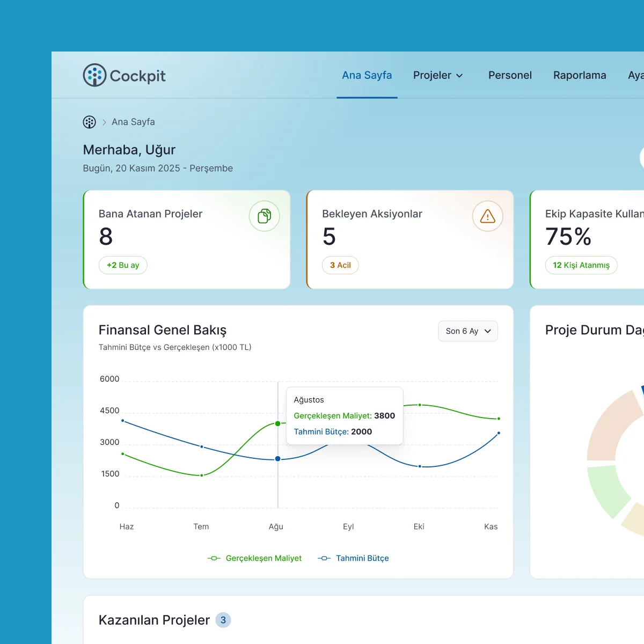Viewport: 644px width, 644px height.
Task: Click the +2 Bu ay badge
Action: (x=123, y=265)
